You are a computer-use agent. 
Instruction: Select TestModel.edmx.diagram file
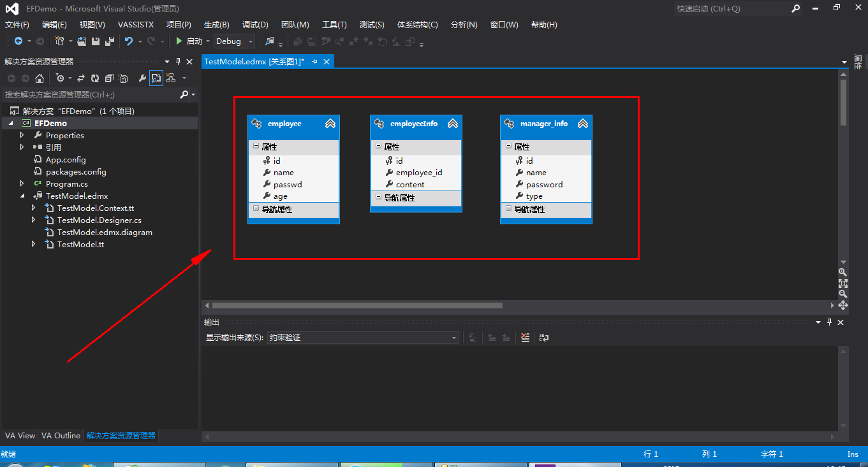click(105, 232)
